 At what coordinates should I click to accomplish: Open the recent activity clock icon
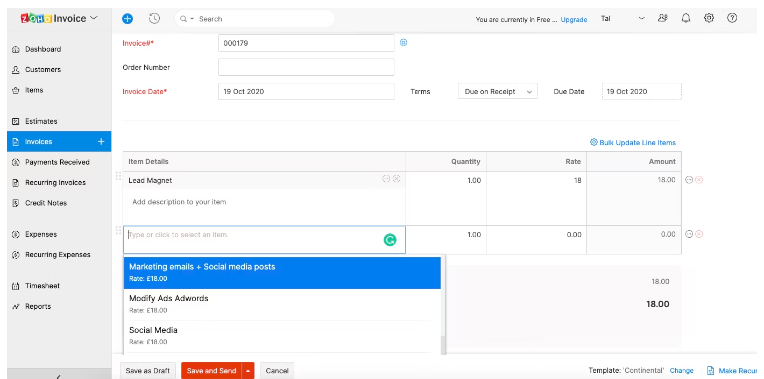click(x=154, y=19)
